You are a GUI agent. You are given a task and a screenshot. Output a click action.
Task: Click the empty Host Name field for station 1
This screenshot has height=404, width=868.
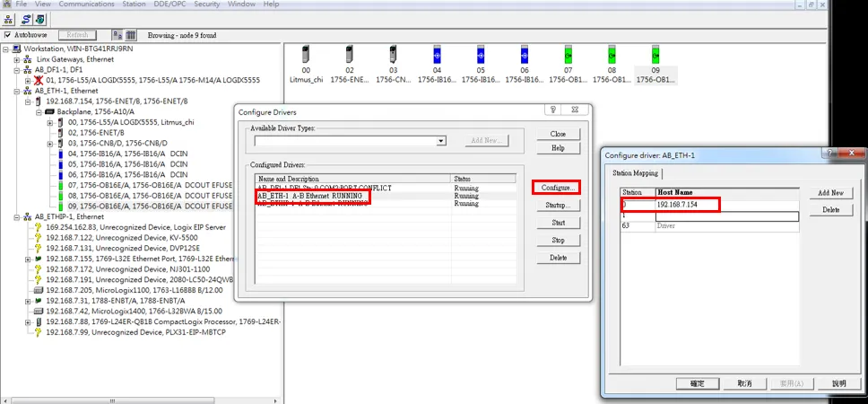pyautogui.click(x=727, y=216)
